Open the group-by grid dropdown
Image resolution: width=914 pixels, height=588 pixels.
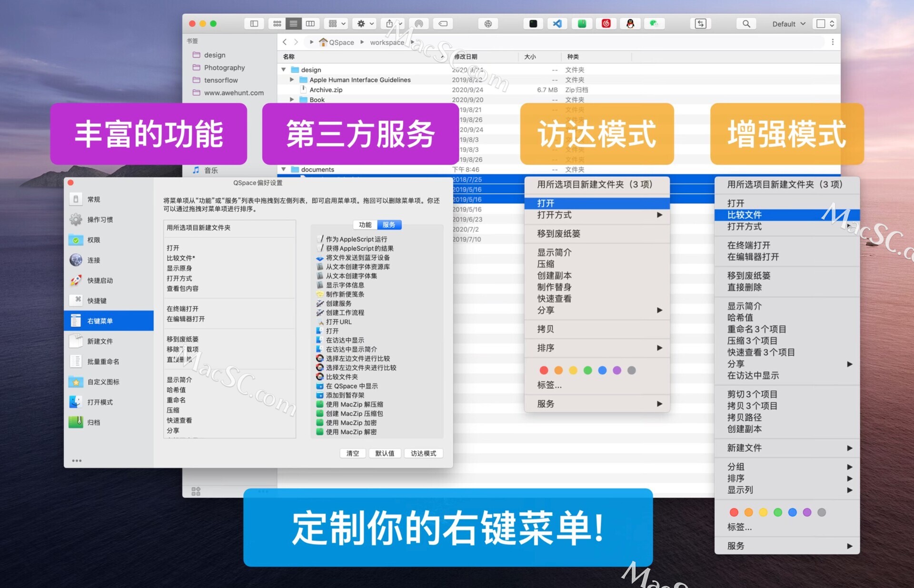[337, 24]
